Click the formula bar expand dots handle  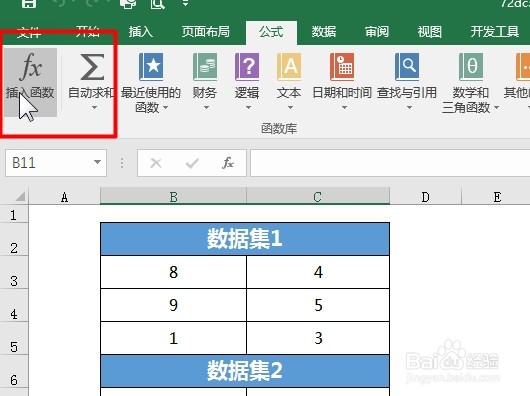tap(122, 163)
